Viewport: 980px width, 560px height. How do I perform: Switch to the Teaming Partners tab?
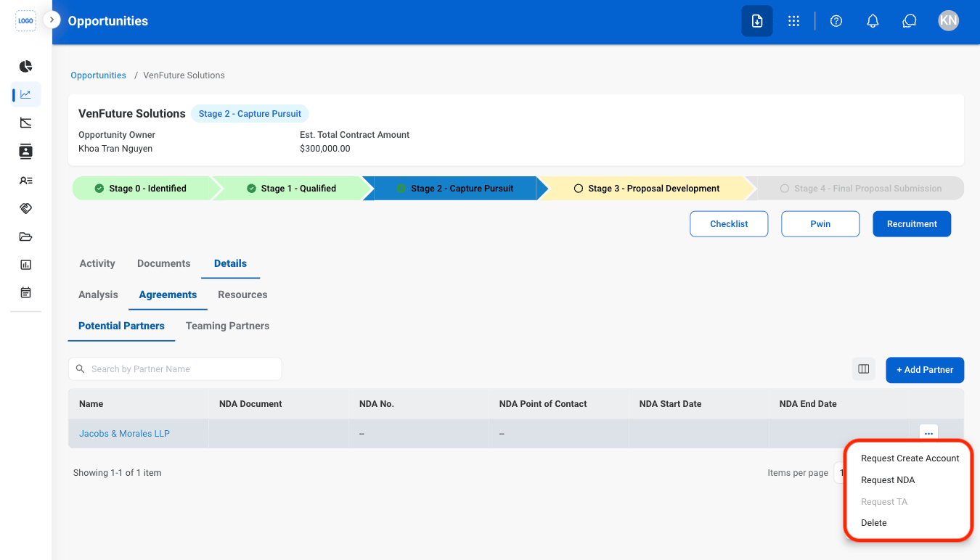pyautogui.click(x=227, y=326)
